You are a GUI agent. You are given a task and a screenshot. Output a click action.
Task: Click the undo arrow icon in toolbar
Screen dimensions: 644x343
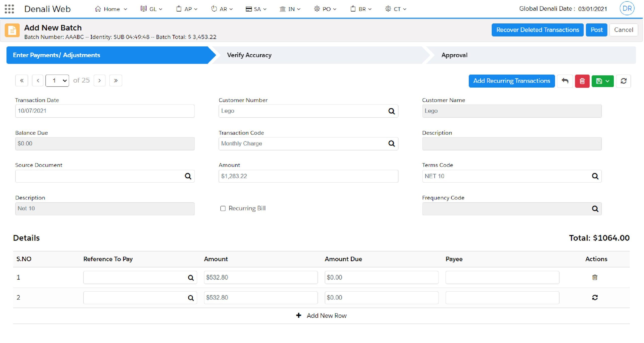click(565, 81)
